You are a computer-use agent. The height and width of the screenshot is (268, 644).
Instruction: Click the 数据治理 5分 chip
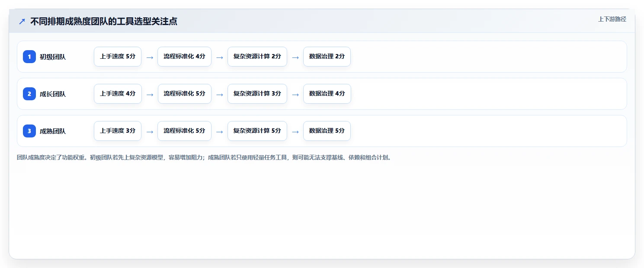coord(327,131)
